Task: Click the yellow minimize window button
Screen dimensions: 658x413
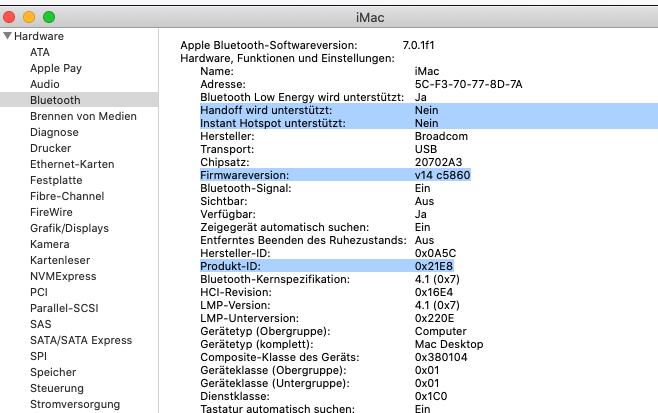Action: click(29, 17)
